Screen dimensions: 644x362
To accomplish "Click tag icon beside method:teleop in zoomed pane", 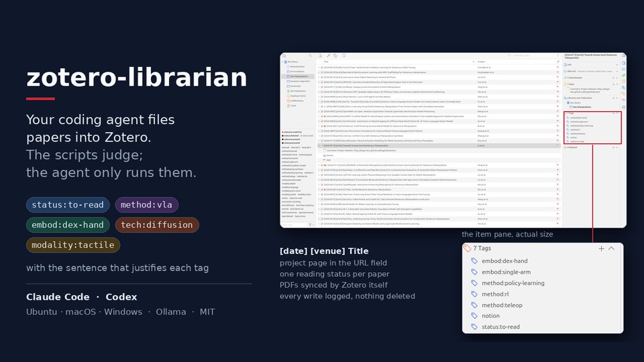I will point(474,305).
